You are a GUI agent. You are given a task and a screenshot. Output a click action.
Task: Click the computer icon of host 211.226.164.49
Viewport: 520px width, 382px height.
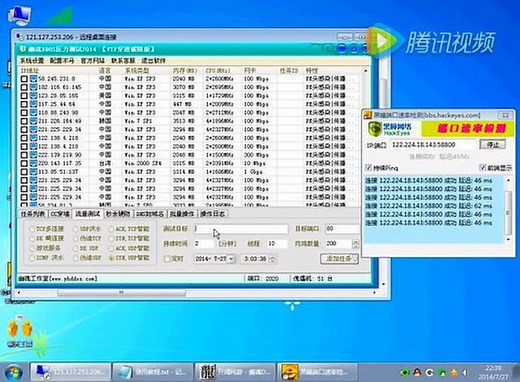coord(33,121)
